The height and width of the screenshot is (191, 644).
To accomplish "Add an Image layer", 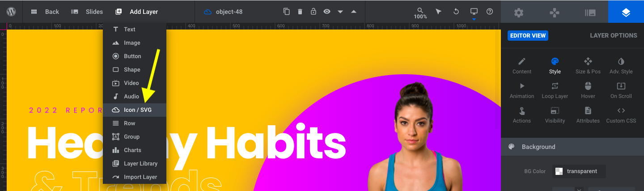I will [134, 42].
